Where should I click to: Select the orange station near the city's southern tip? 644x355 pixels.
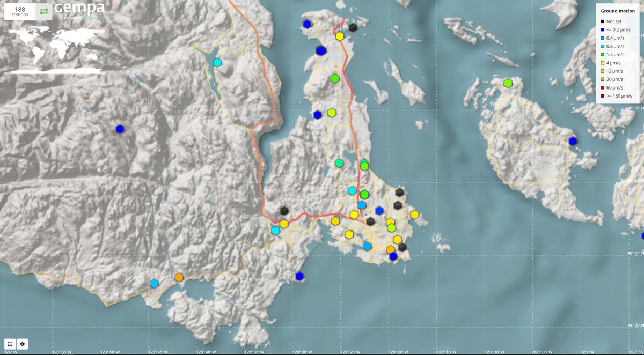391,250
